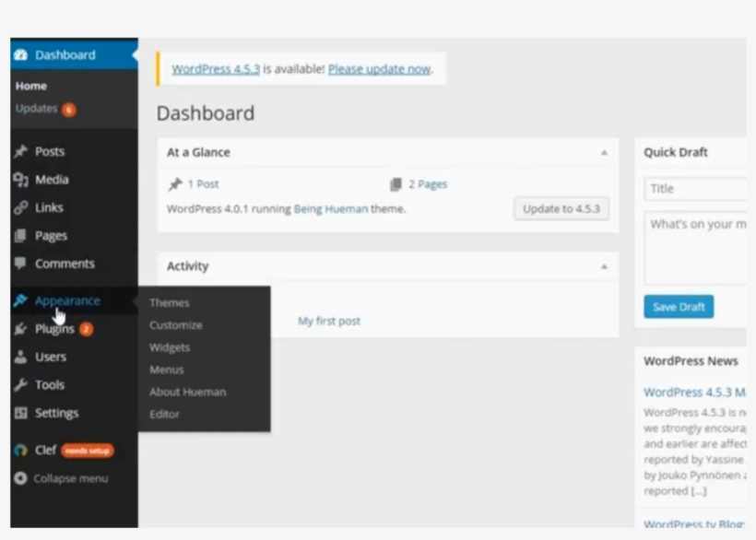This screenshot has width=756, height=540.
Task: Click the Posts pushpin icon
Action: (x=20, y=151)
